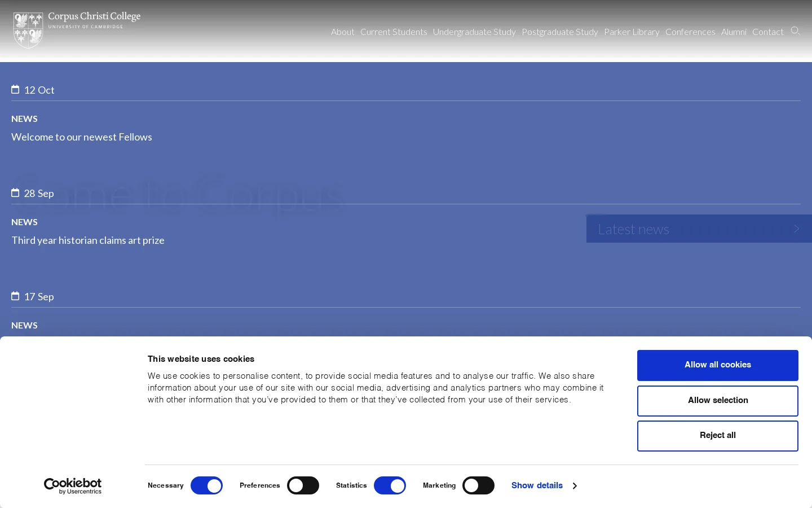Screen dimensions: 812x508
Task: Click the Corpus Christi College crest logo
Action: [28, 30]
